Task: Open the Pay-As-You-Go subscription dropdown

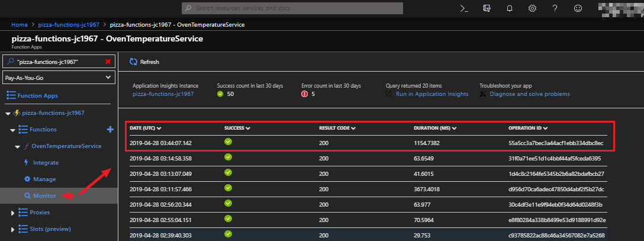Action: click(59, 77)
